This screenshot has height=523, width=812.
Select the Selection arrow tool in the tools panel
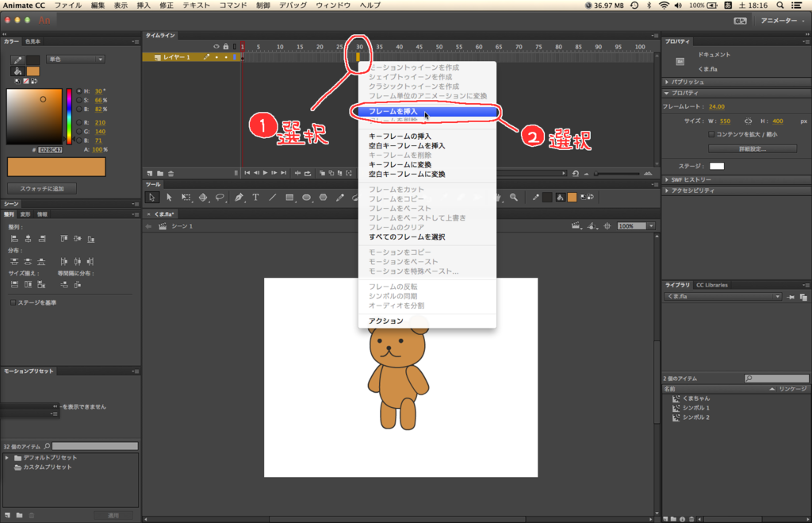pyautogui.click(x=151, y=198)
